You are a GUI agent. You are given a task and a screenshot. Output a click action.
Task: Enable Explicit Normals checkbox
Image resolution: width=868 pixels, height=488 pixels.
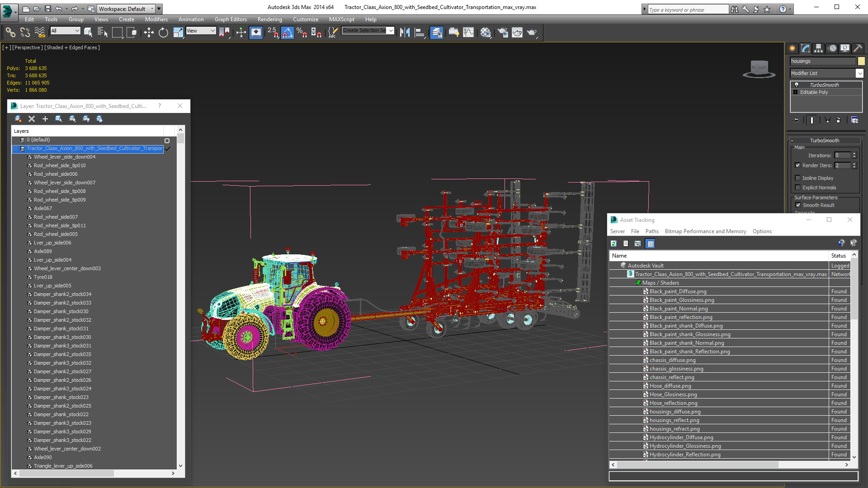[x=798, y=188]
